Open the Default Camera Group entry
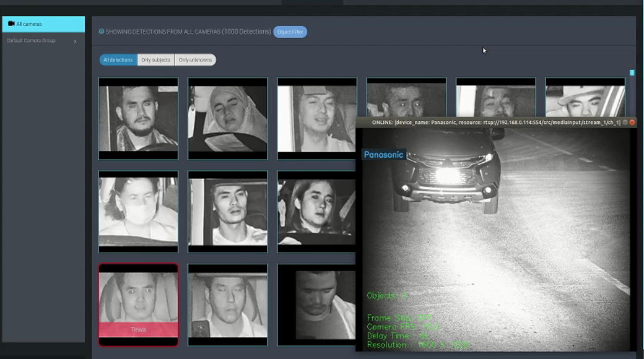 click(x=31, y=41)
